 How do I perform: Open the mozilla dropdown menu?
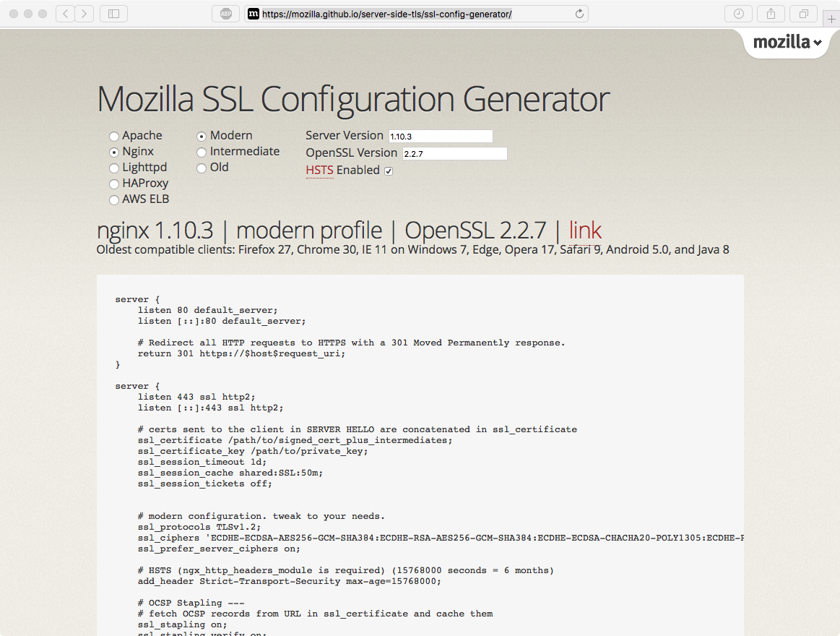(785, 42)
